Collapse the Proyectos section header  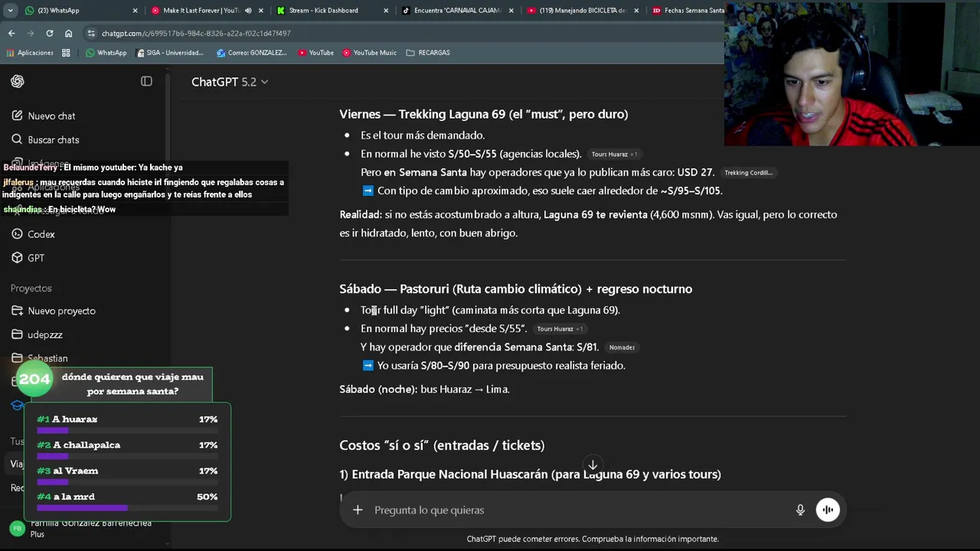31,289
